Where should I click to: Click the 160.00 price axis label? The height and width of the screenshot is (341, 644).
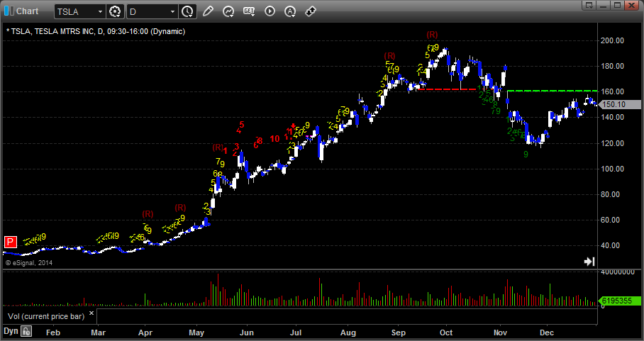click(x=614, y=91)
